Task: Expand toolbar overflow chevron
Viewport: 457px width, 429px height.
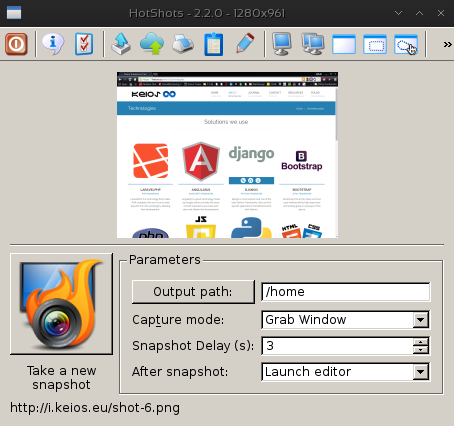Action: click(447, 44)
